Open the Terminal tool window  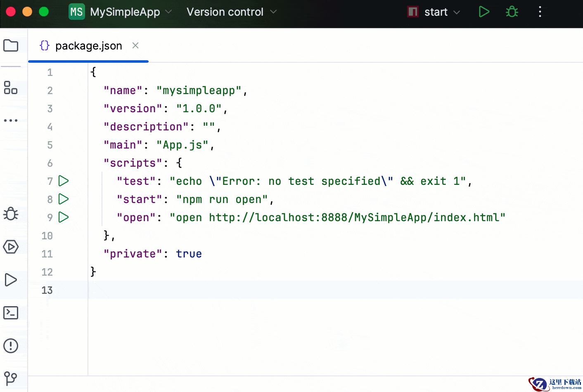click(11, 313)
